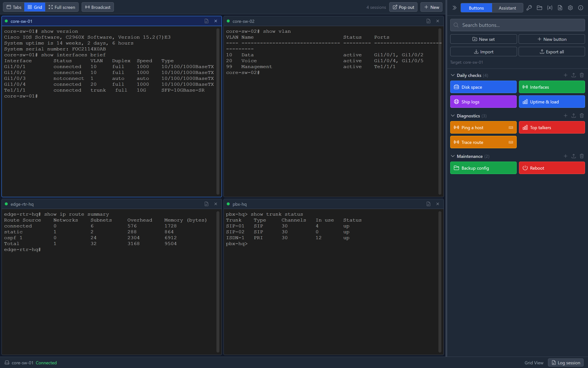Close the pbx-hq session pane
The width and height of the screenshot is (588, 368).
438,204
